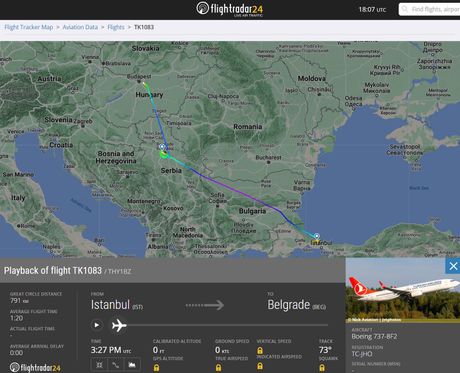The width and height of the screenshot is (460, 373).
Task: Open the Aviation Data breadcrumb link
Action: pyautogui.click(x=80, y=27)
